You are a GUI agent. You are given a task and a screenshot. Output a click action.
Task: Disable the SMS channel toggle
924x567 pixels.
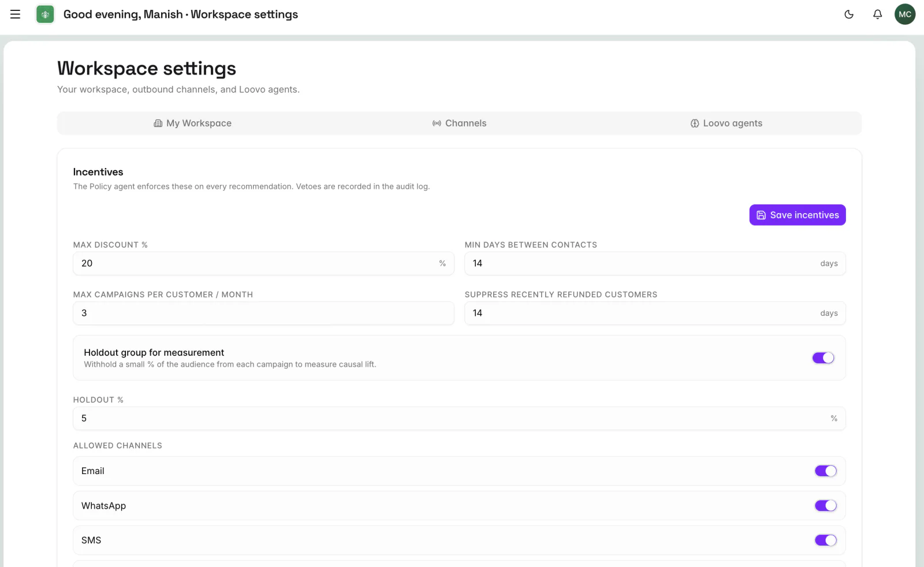click(x=825, y=540)
